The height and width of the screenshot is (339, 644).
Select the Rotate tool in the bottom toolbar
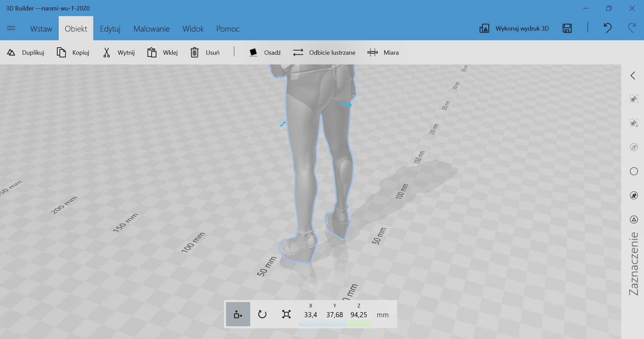[262, 314]
